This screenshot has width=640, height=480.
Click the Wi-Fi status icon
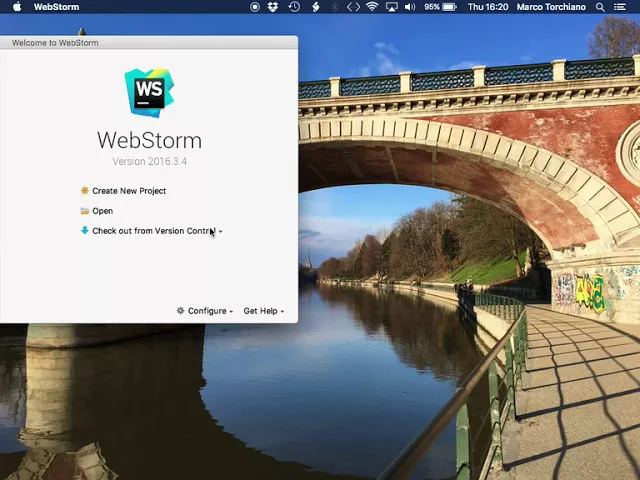pos(372,7)
